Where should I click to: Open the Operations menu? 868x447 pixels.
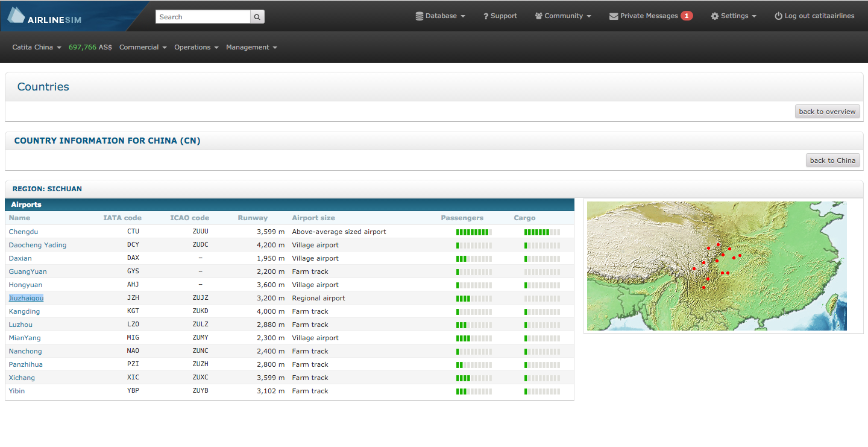pos(197,47)
